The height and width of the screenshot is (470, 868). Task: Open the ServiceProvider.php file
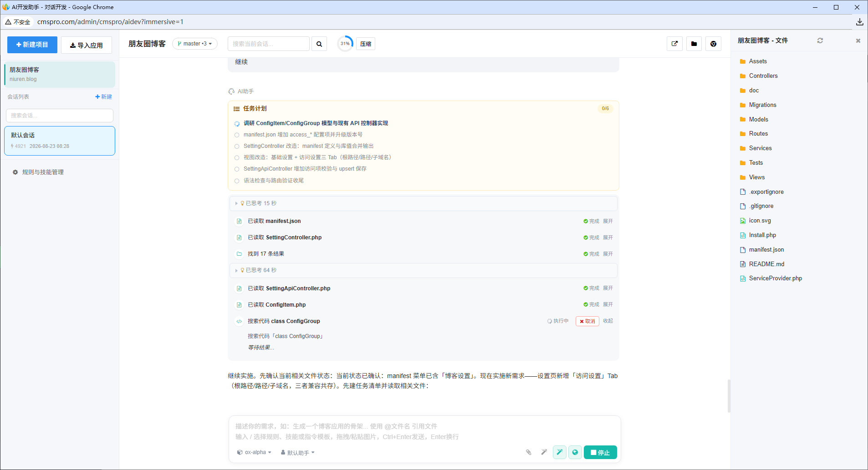[775, 278]
